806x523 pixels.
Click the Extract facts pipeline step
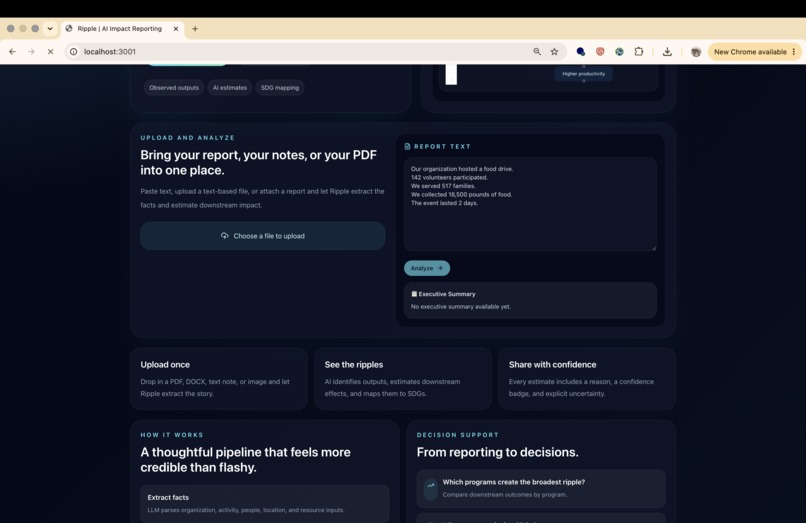tap(264, 503)
